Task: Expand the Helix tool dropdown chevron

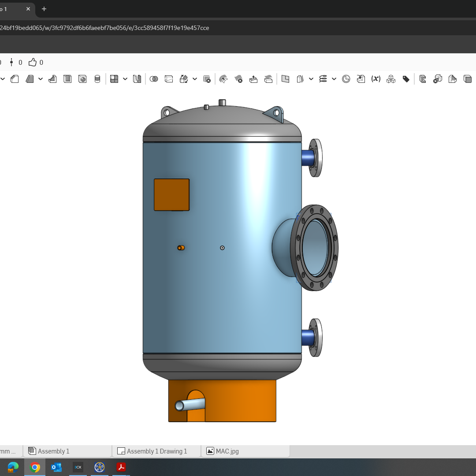Action: click(334, 79)
